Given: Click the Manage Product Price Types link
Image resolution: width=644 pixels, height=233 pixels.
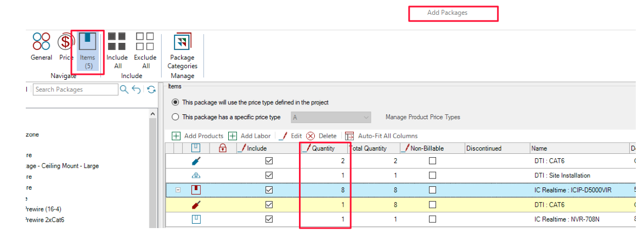Looking at the screenshot, I should tap(422, 117).
